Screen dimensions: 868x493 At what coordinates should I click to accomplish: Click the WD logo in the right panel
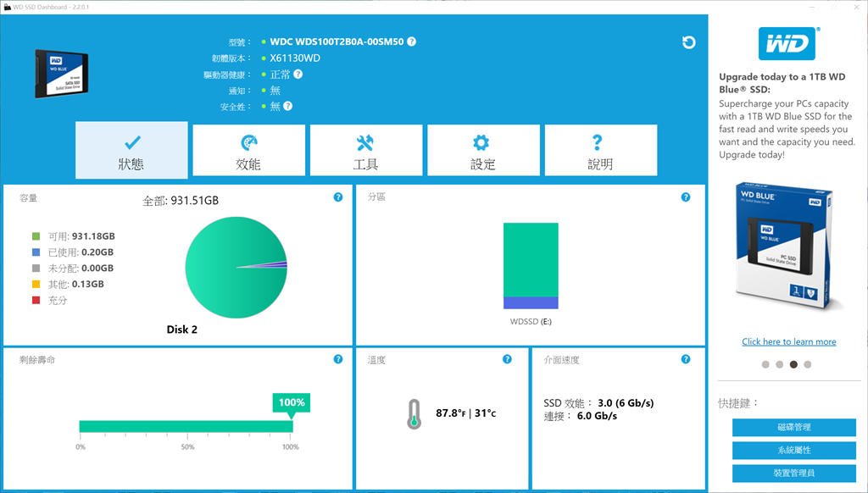click(788, 42)
